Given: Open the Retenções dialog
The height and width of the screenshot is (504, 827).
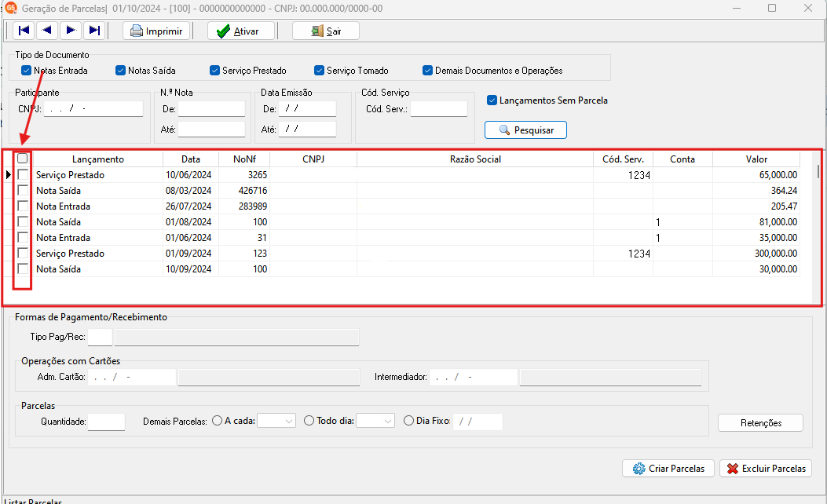Looking at the screenshot, I should click(760, 423).
